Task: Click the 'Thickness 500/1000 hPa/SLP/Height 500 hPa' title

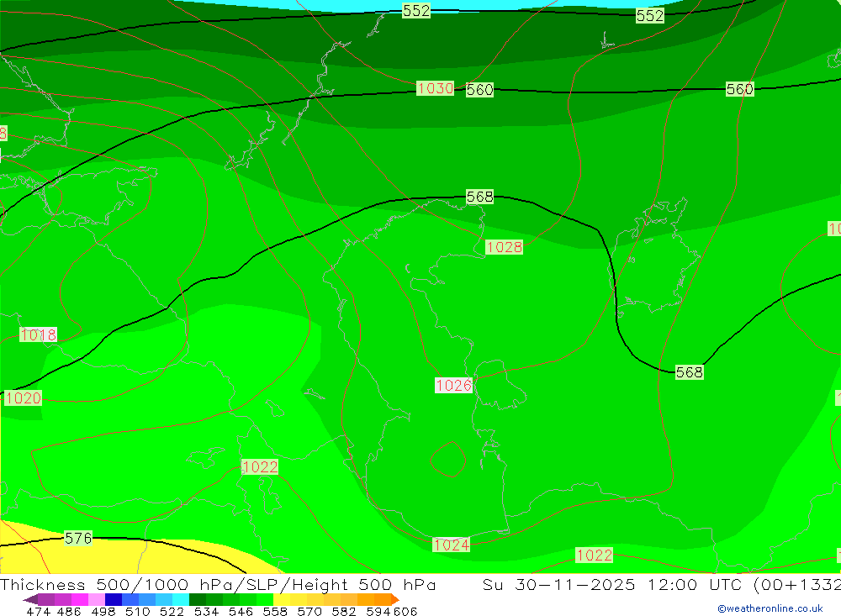Action: point(218,584)
